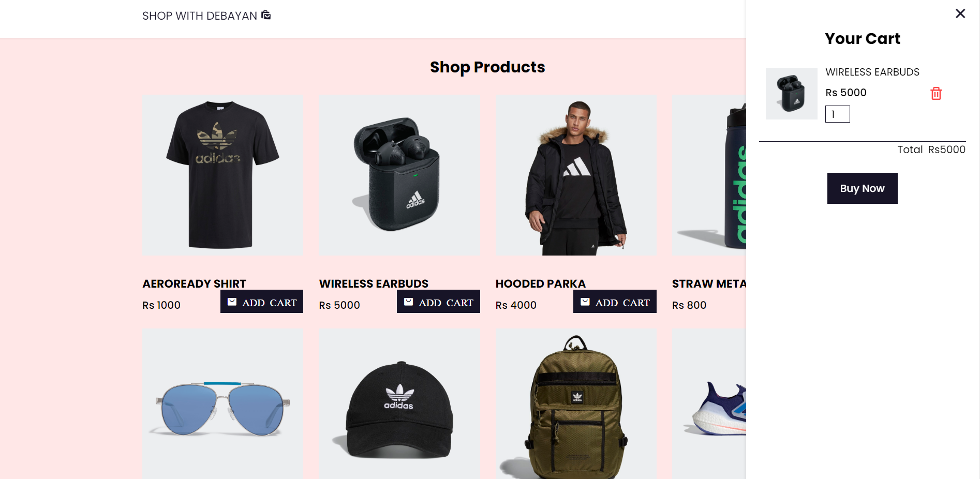Delete Wireless Earbuds using red trash icon
Image resolution: width=980 pixels, height=479 pixels.
click(936, 94)
